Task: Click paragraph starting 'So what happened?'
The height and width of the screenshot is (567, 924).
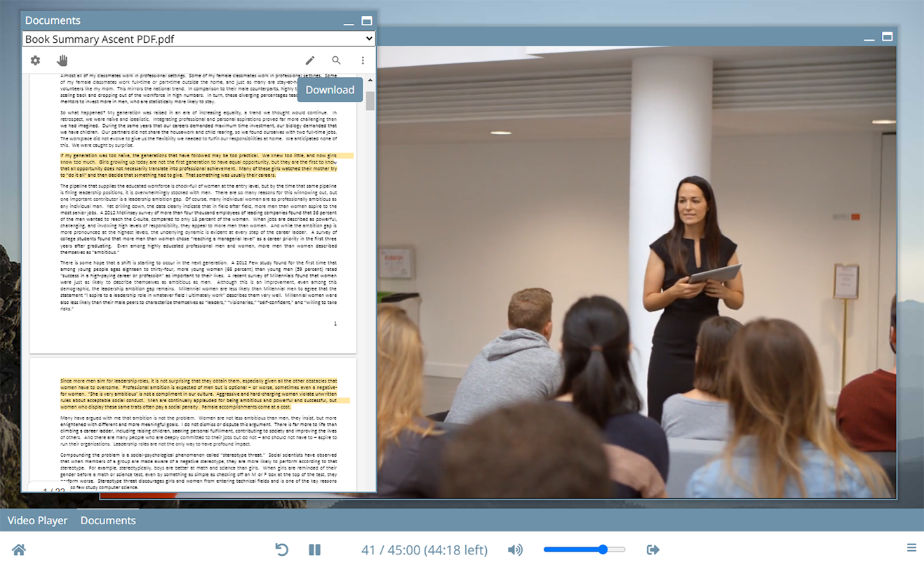Action: [199, 128]
